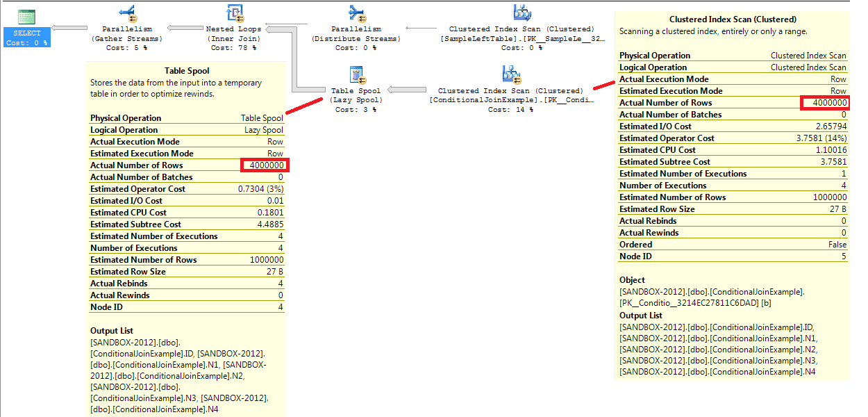Click the '(Inner Join)' operator label

[x=234, y=39]
